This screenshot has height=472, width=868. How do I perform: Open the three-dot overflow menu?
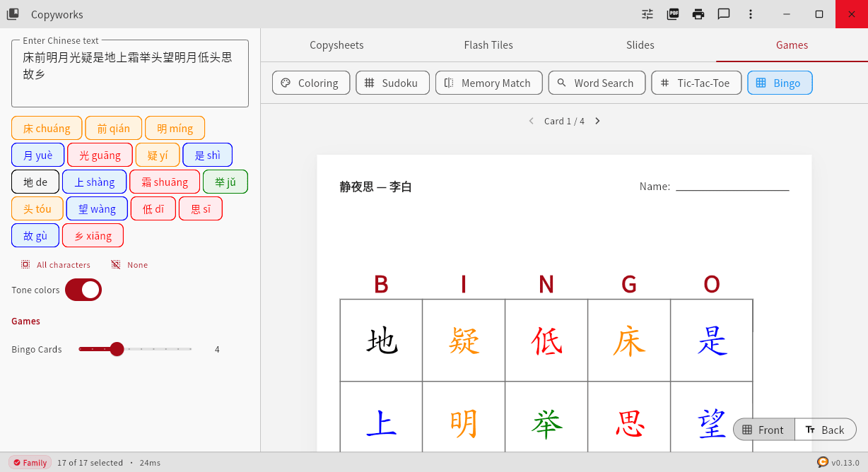click(x=750, y=14)
